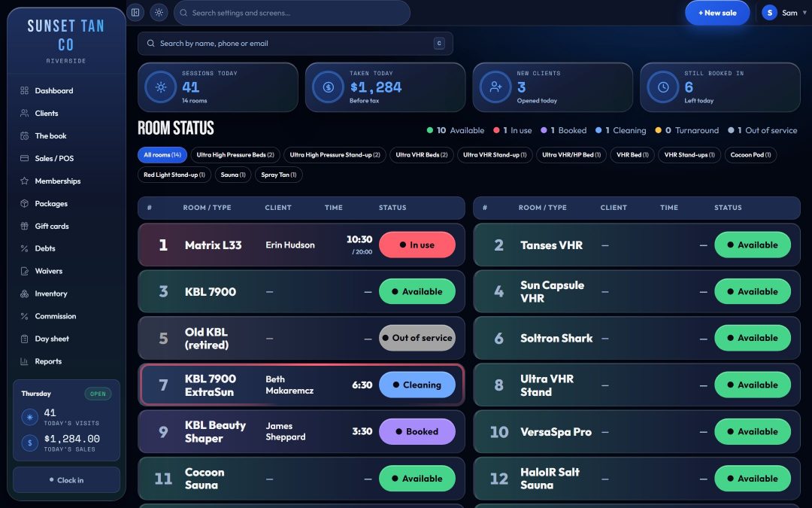Open Sales / POS card icon
The height and width of the screenshot is (508, 812).
24,158
